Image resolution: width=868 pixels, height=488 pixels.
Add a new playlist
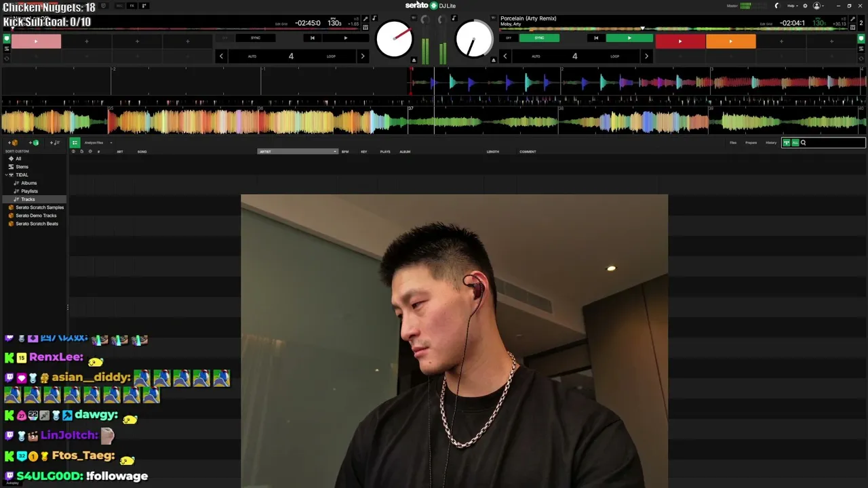pos(56,143)
